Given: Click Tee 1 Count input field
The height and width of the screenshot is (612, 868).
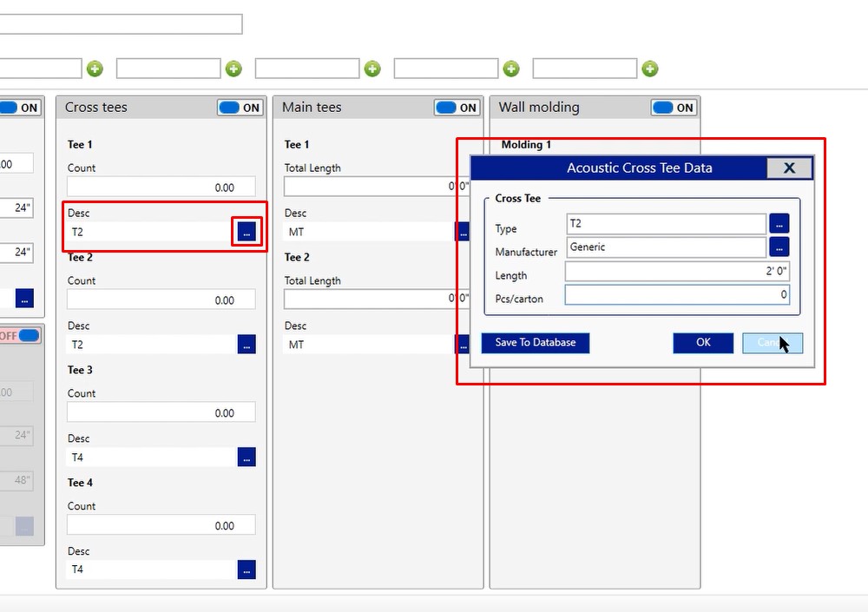Looking at the screenshot, I should (x=161, y=187).
